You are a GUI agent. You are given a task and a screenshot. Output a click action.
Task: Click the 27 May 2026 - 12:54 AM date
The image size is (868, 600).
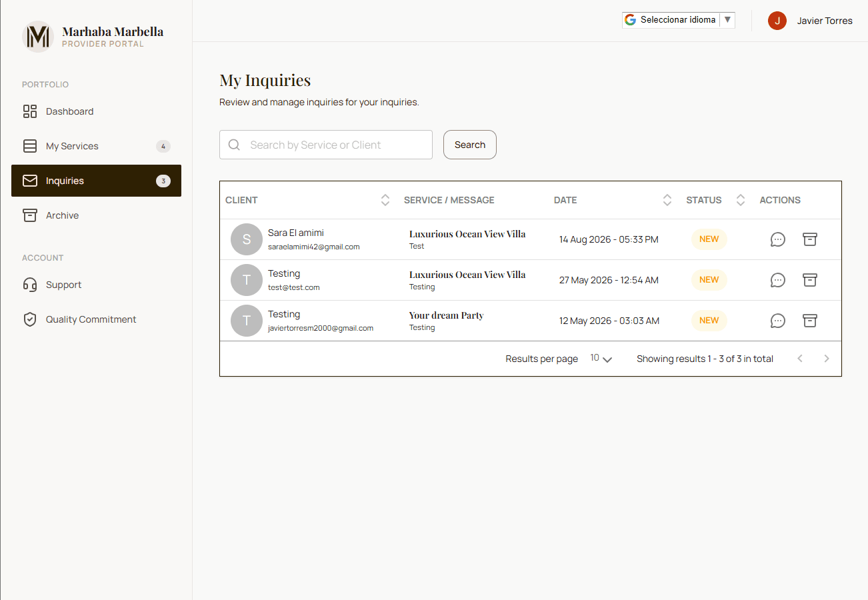609,280
